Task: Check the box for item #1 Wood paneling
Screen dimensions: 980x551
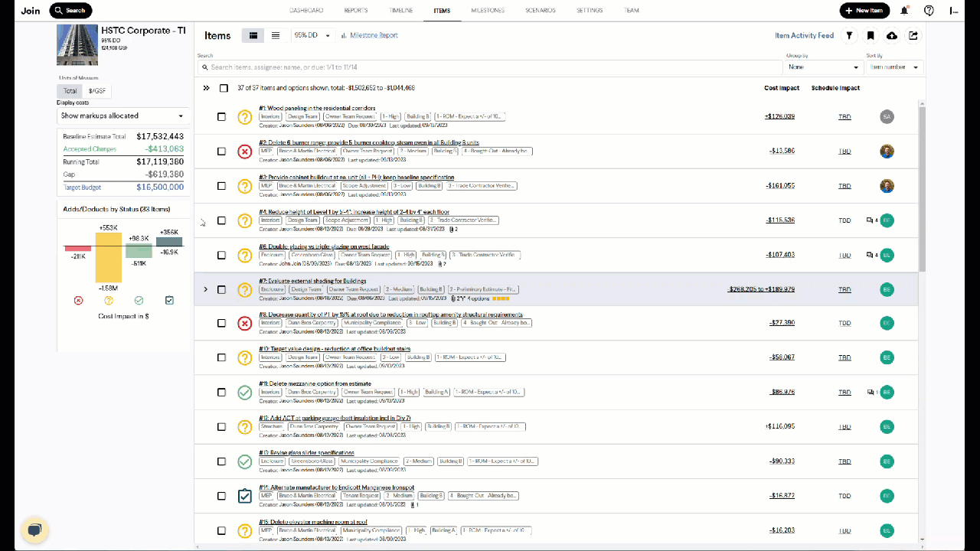Action: click(222, 117)
